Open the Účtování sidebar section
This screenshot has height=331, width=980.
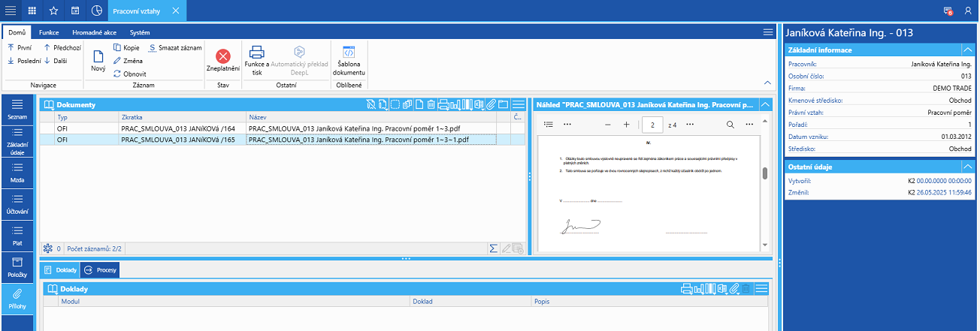pos(17,205)
